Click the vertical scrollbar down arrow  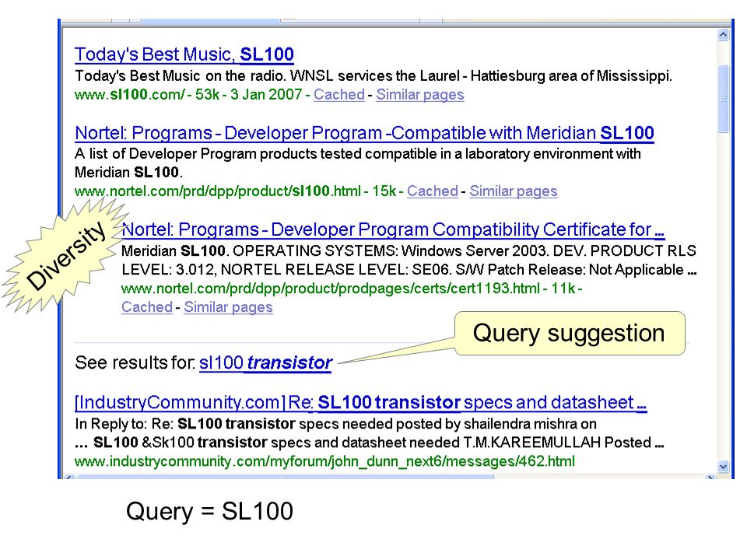point(723,467)
